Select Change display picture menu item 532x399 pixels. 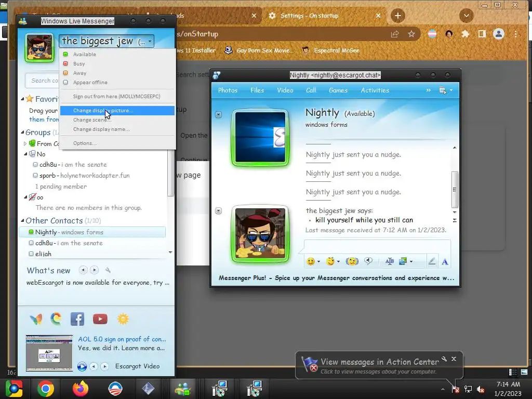(x=117, y=111)
